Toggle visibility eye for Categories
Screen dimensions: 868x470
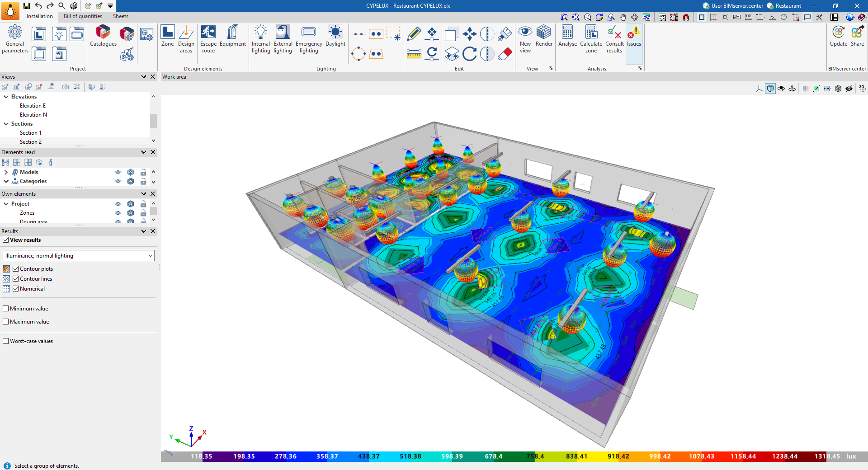tap(118, 181)
